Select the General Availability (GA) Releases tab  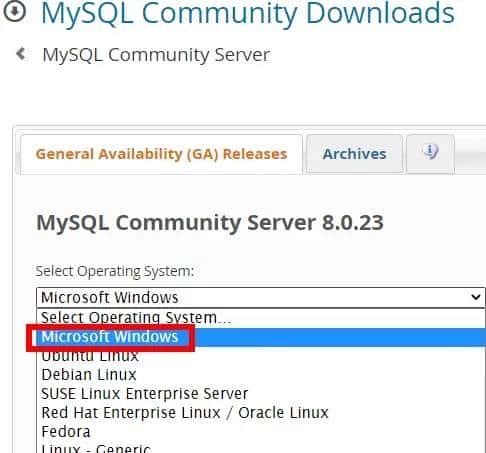(x=161, y=154)
